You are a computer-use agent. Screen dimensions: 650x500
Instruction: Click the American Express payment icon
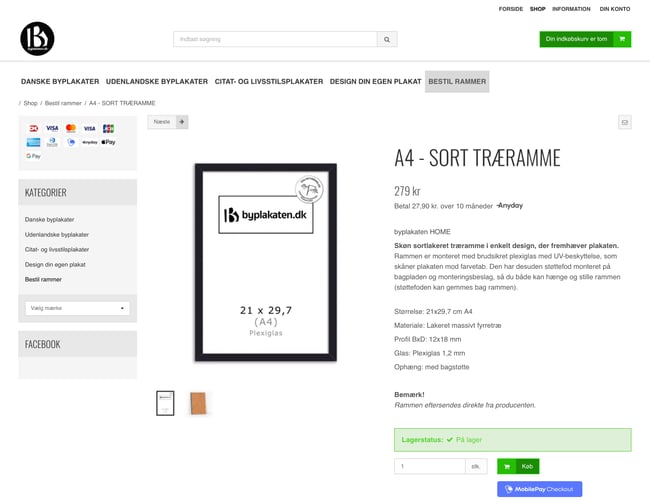coord(34,142)
